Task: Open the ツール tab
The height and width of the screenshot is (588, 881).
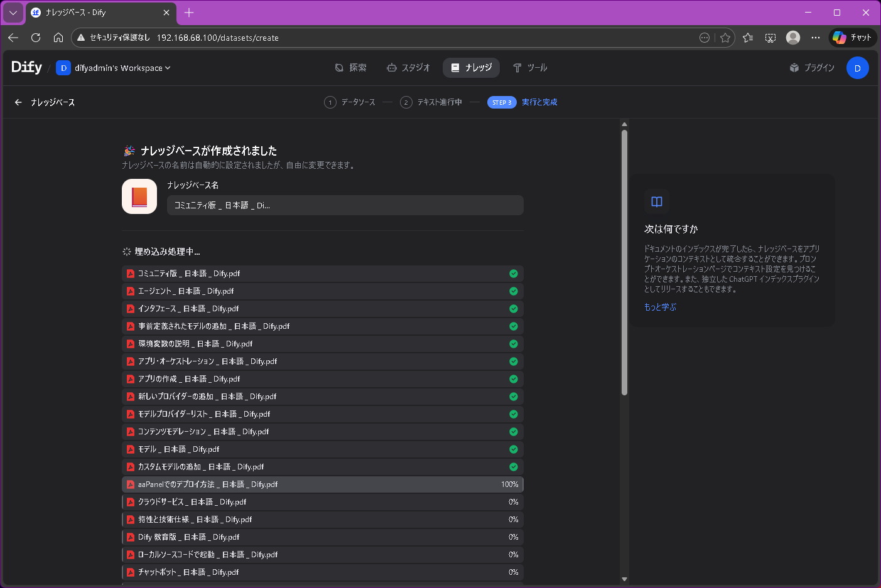Action: pyautogui.click(x=530, y=68)
